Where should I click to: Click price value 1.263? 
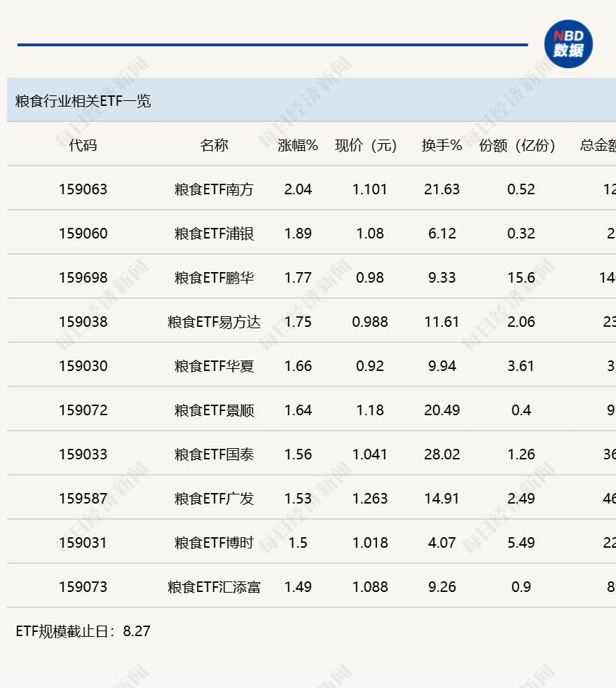pyautogui.click(x=369, y=499)
